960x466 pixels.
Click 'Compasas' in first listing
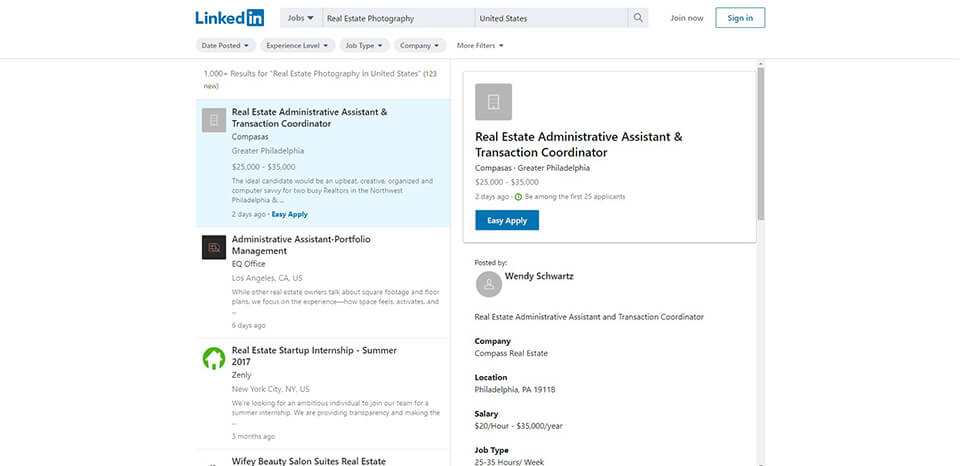tap(250, 137)
